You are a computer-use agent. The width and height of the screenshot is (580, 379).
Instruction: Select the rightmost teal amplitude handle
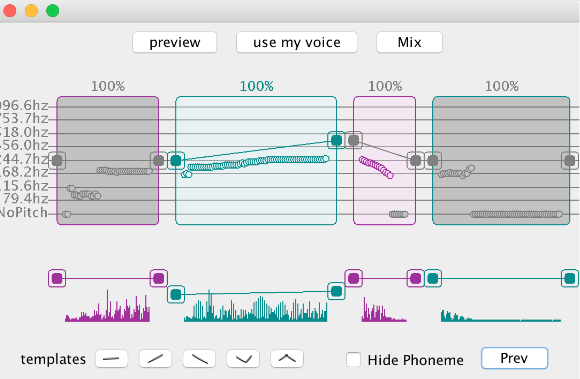[570, 278]
